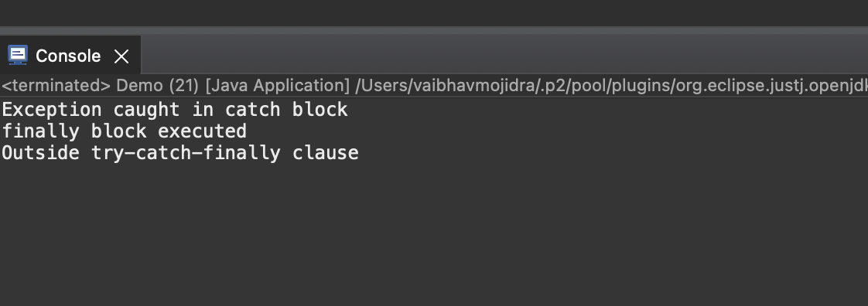Screen dimensions: 868x306
Task: Click the word 'Outside' in console output
Action: click(x=41, y=153)
